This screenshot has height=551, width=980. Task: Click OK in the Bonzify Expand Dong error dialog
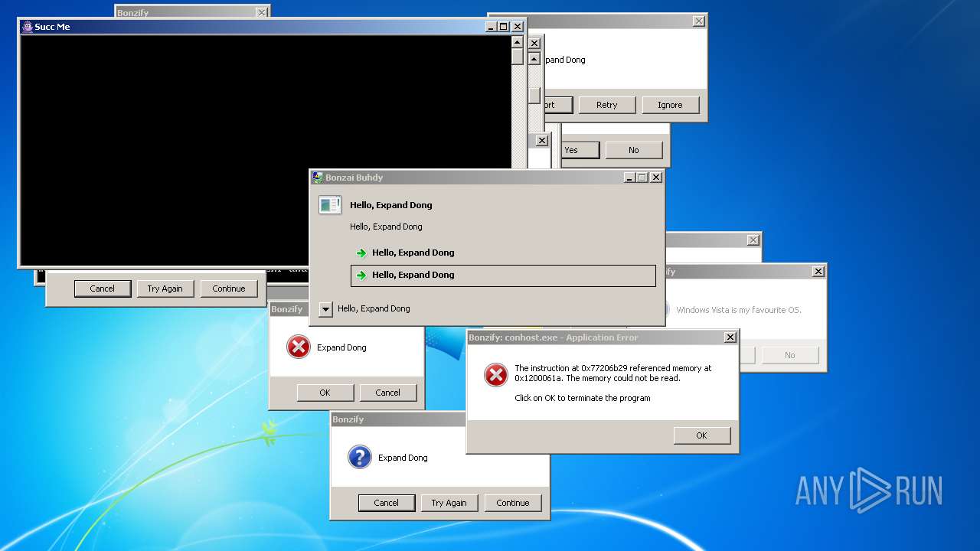click(x=325, y=393)
